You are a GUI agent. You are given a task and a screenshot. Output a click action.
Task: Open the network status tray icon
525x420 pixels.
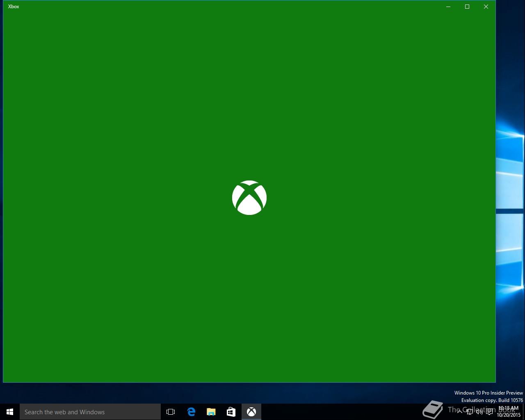tap(469, 412)
